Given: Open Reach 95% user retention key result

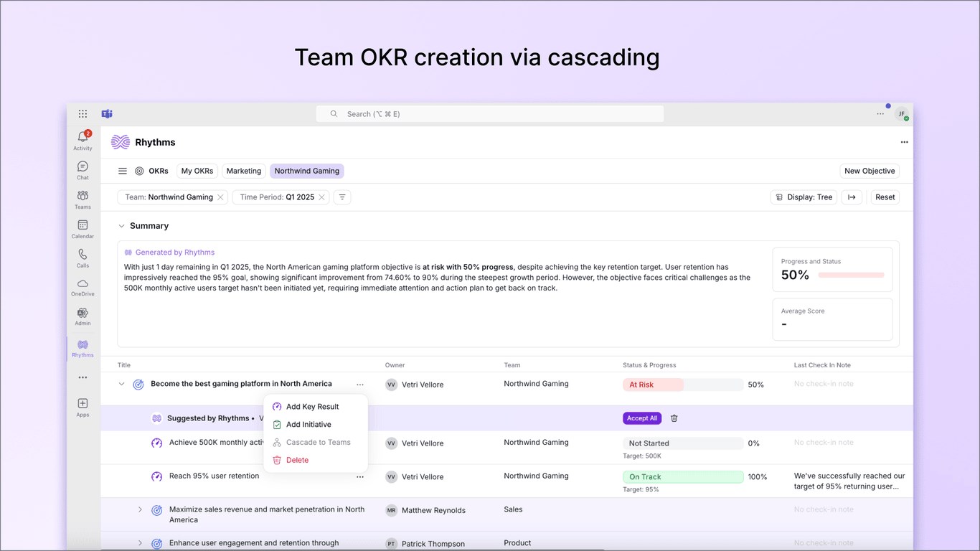Looking at the screenshot, I should tap(214, 476).
